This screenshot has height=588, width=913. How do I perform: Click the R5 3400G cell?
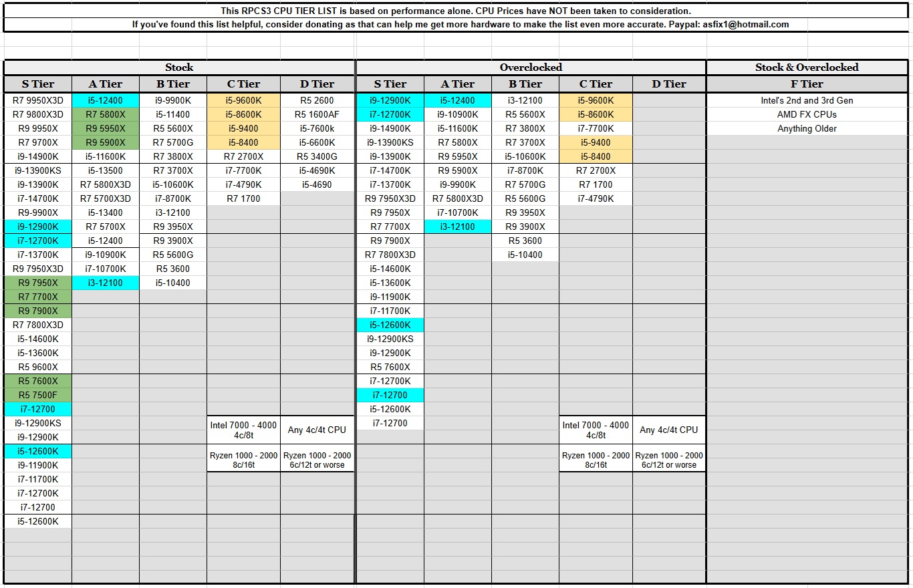click(x=317, y=156)
